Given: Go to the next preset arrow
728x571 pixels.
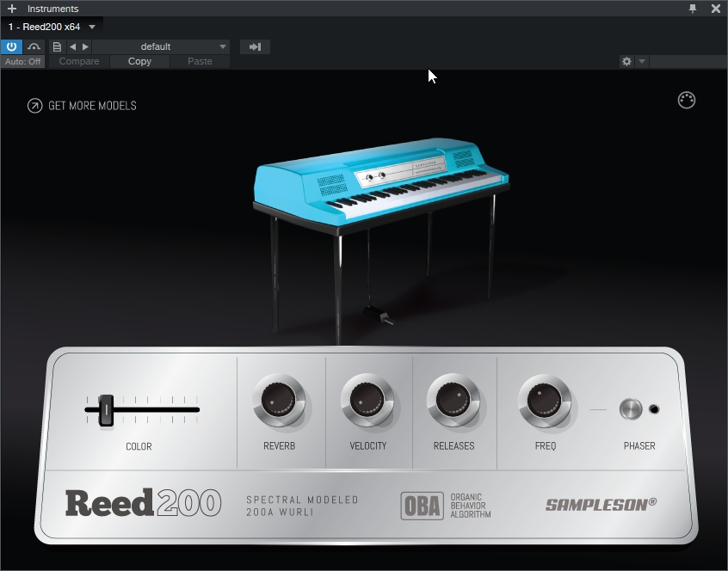Looking at the screenshot, I should (x=85, y=46).
